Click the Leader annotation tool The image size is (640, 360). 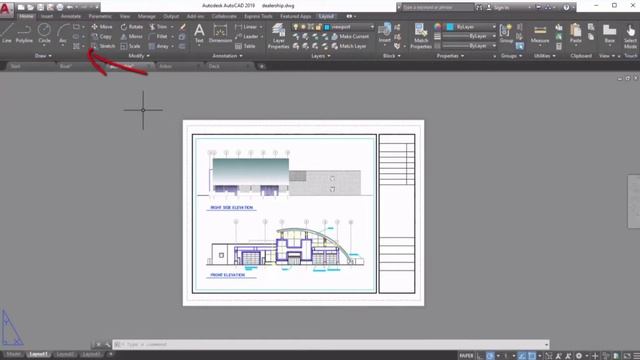[247, 36]
